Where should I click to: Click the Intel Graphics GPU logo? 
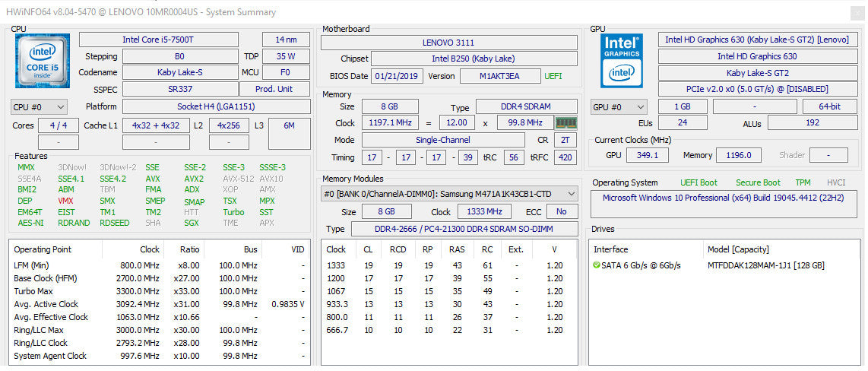pos(622,60)
